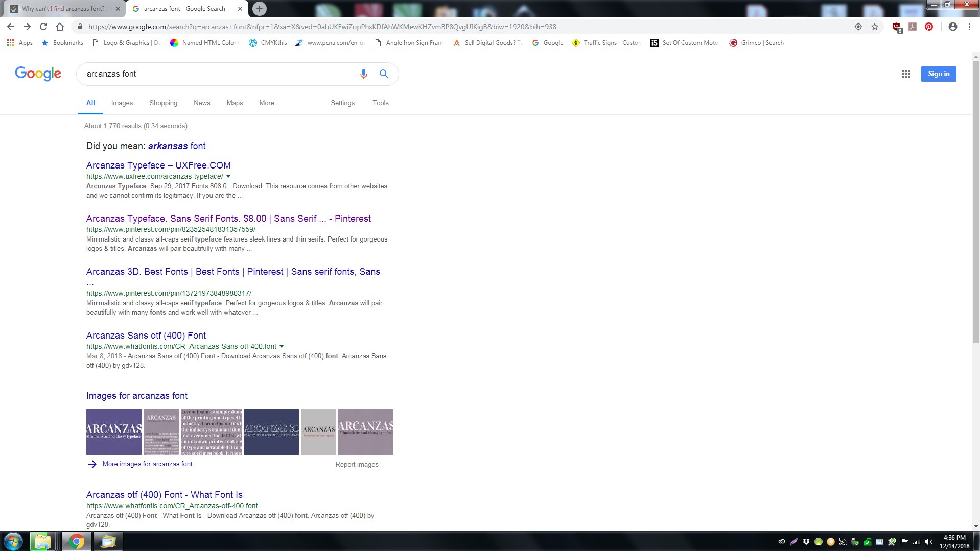Open the www.pcna.com bookmark
The width and height of the screenshot is (980, 551).
(x=330, y=43)
